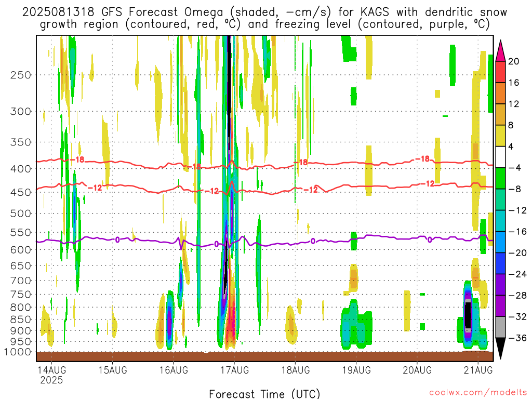Click the red -12 contour label nearest 20AUG

tap(428, 184)
